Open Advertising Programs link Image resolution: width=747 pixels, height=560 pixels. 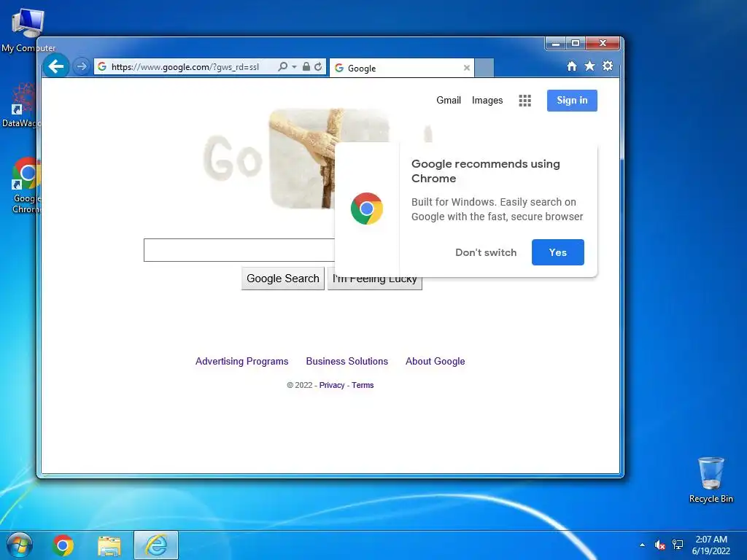[242, 362]
